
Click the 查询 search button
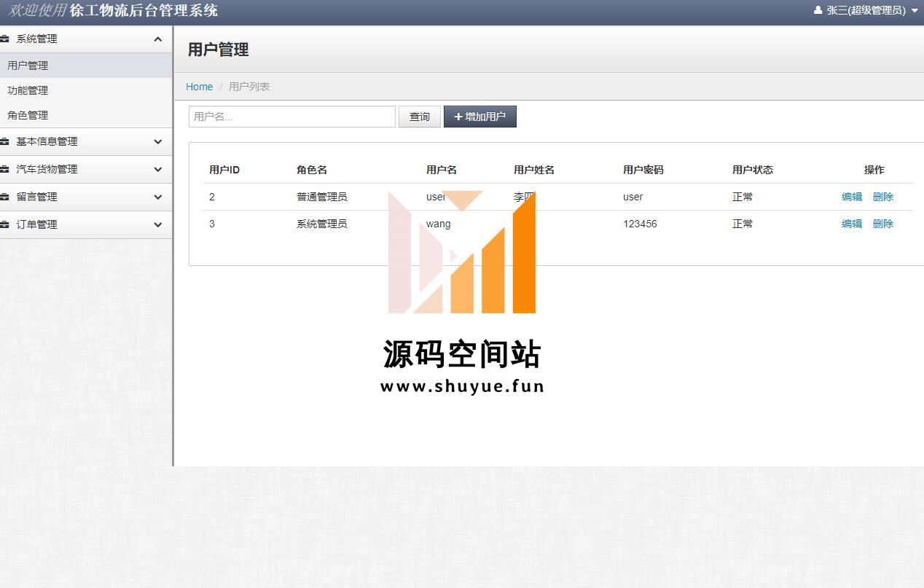click(x=420, y=117)
